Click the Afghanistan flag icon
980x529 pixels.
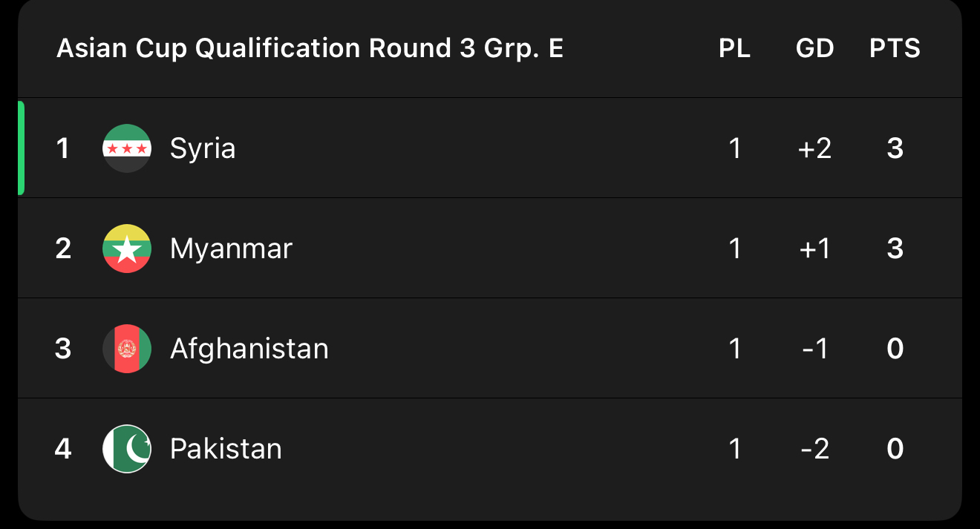pos(127,349)
